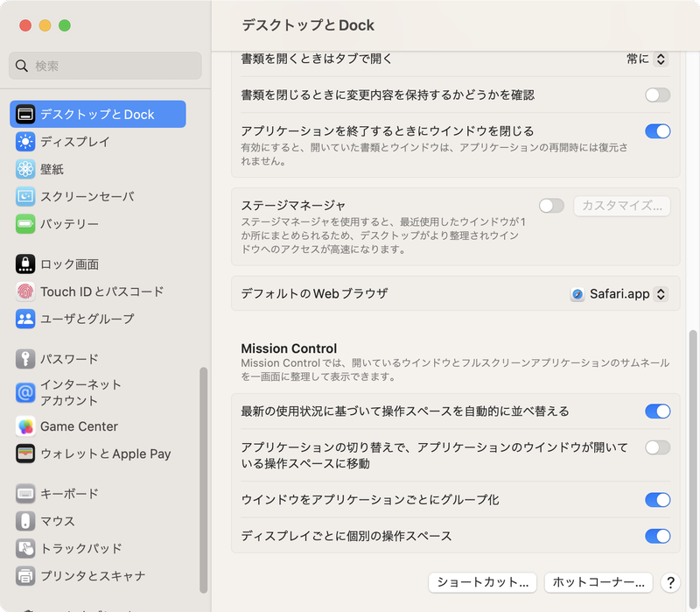Select ロック画面 in the sidebar
700x612 pixels.
point(24,264)
